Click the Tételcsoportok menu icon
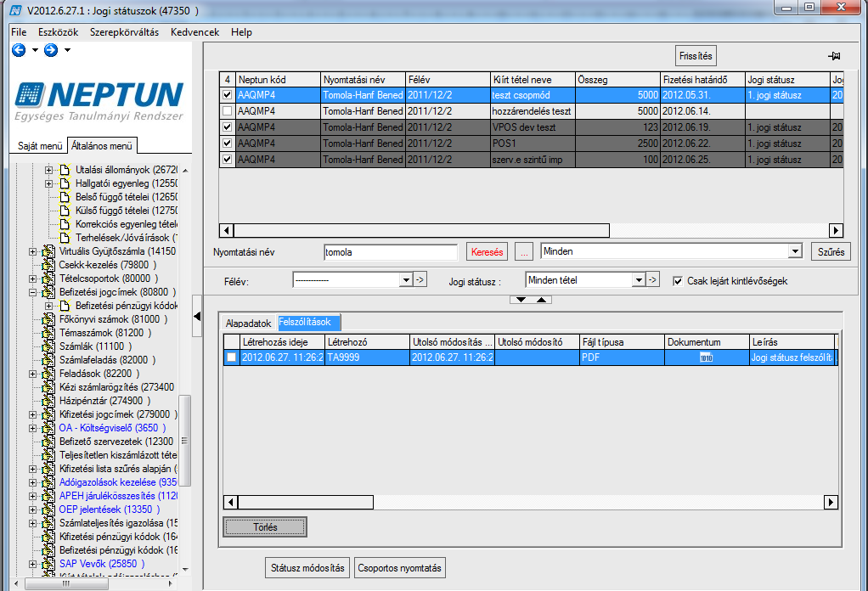The width and height of the screenshot is (868, 591). pos(48,279)
